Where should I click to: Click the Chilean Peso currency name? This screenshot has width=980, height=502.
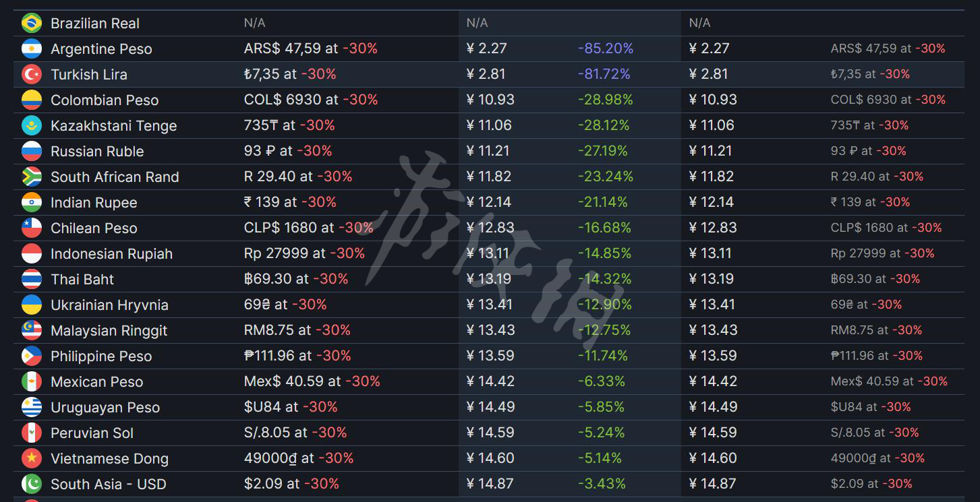(94, 228)
